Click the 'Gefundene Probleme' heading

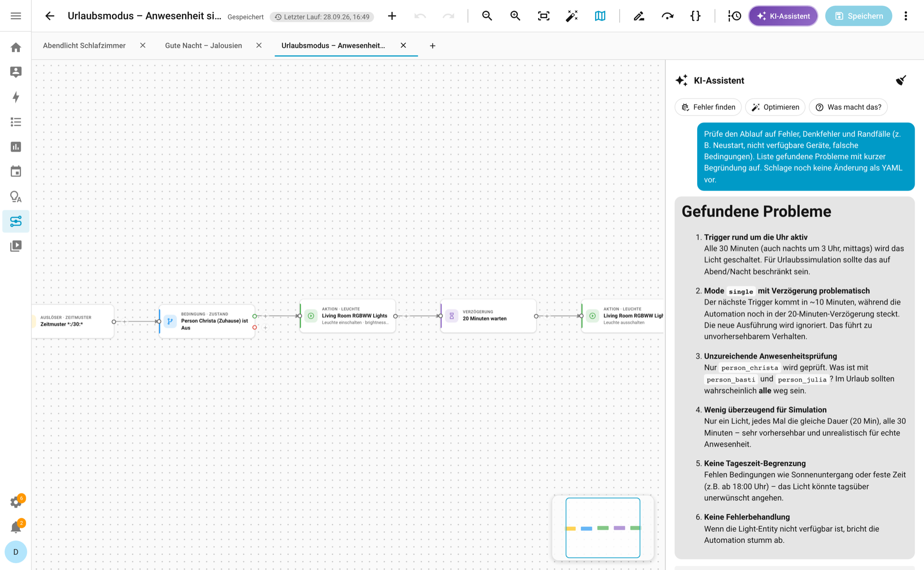(756, 211)
